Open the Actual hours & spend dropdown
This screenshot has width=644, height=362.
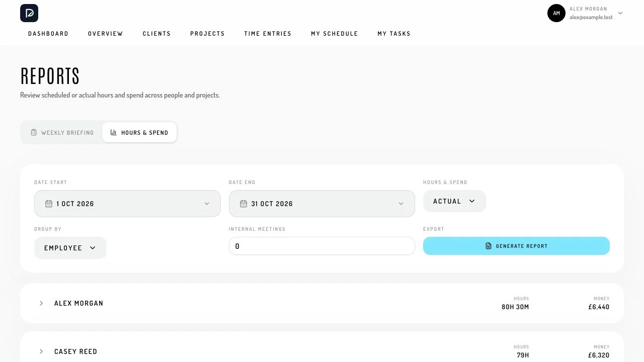[x=454, y=201]
